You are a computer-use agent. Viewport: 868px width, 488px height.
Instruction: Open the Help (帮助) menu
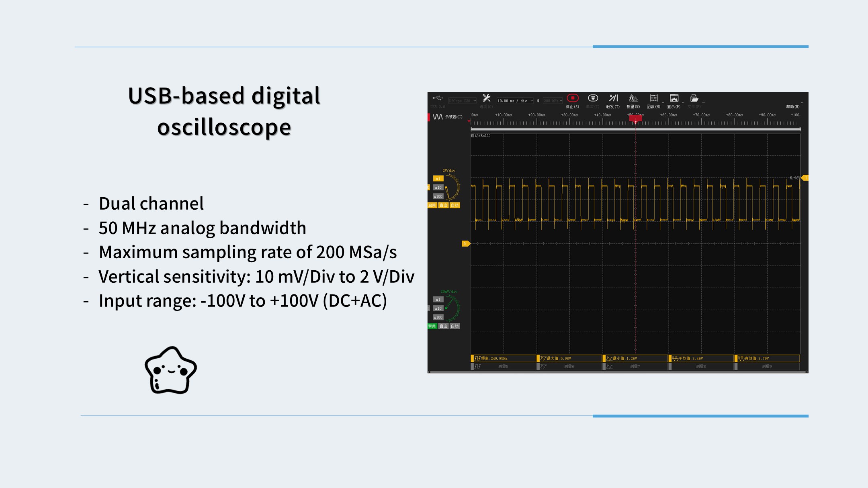(x=792, y=107)
